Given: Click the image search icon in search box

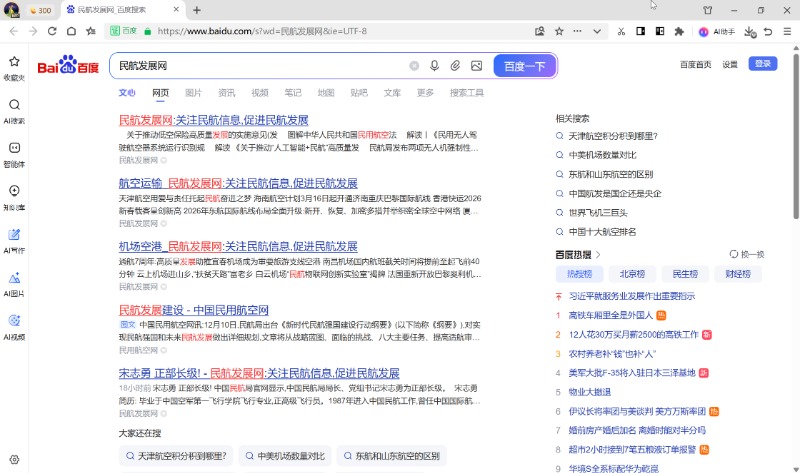Looking at the screenshot, I should pos(476,66).
